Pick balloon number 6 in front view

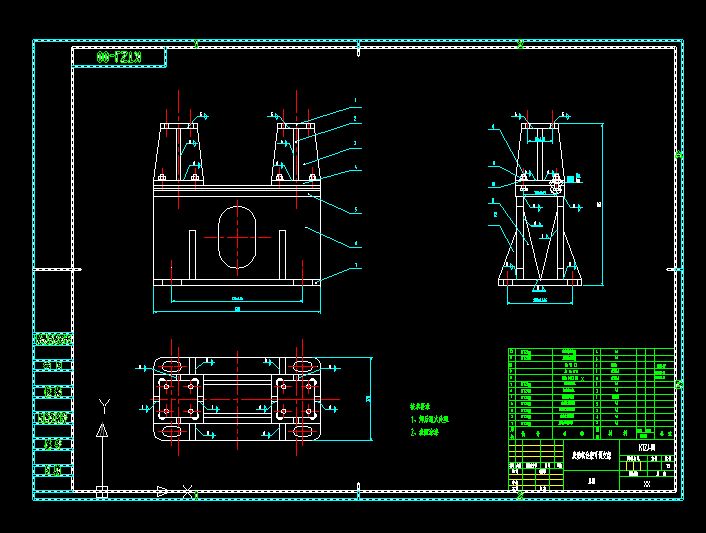coord(356,243)
